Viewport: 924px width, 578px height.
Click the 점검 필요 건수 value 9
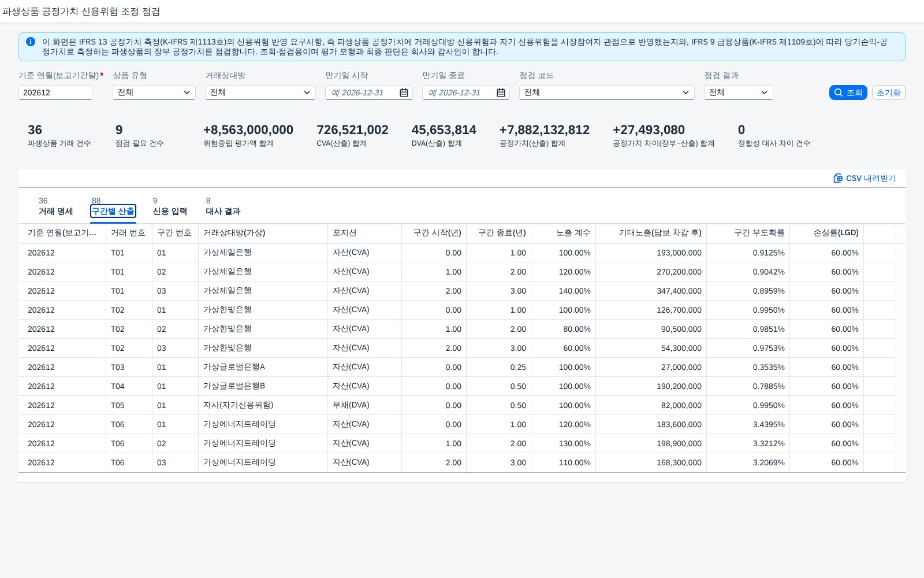[x=119, y=130]
